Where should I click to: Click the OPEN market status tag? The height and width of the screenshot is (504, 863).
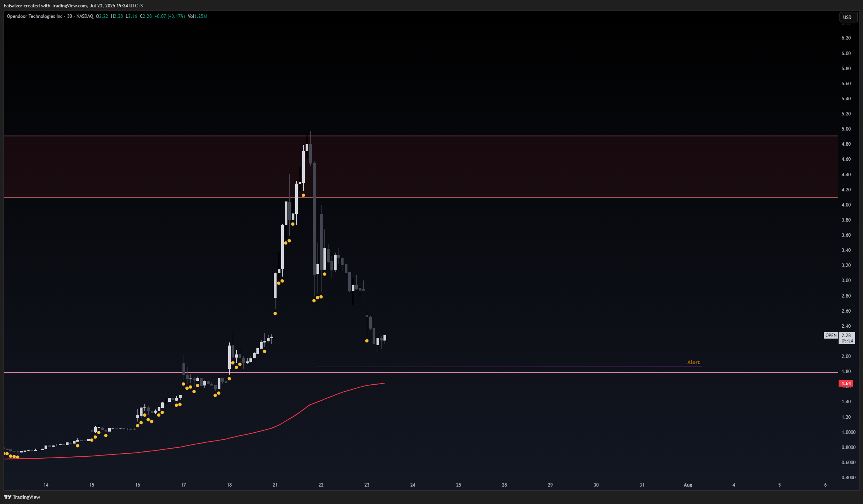831,335
